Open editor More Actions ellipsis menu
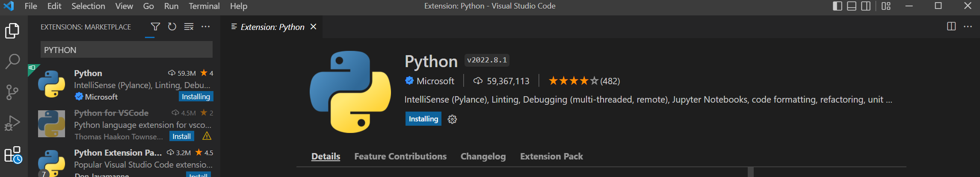The image size is (980, 177). pyautogui.click(x=968, y=27)
